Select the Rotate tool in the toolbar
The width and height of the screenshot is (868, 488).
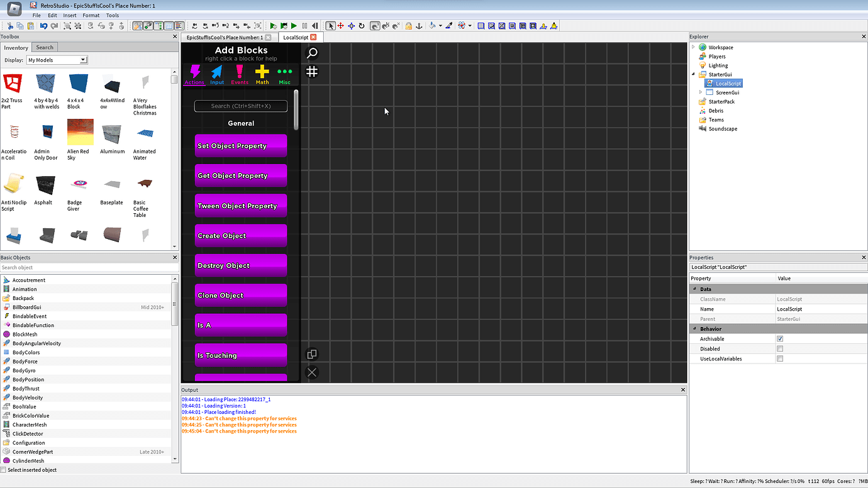[x=362, y=26]
